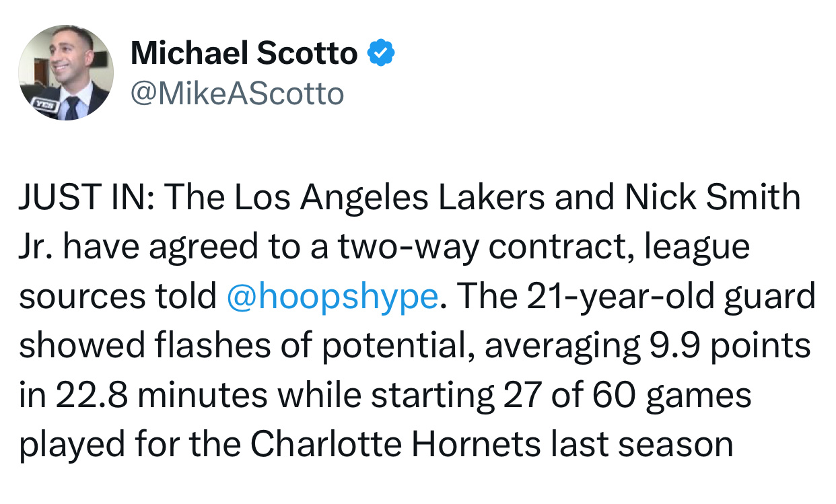Image resolution: width=836 pixels, height=504 pixels.
Task: Click "showed flashes of potential" text
Action: (x=243, y=346)
